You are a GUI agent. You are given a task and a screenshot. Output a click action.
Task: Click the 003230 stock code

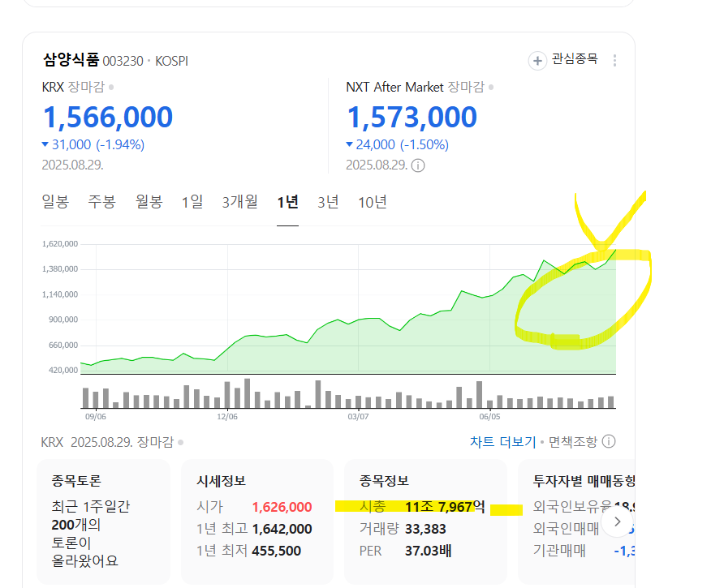pyautogui.click(x=123, y=62)
